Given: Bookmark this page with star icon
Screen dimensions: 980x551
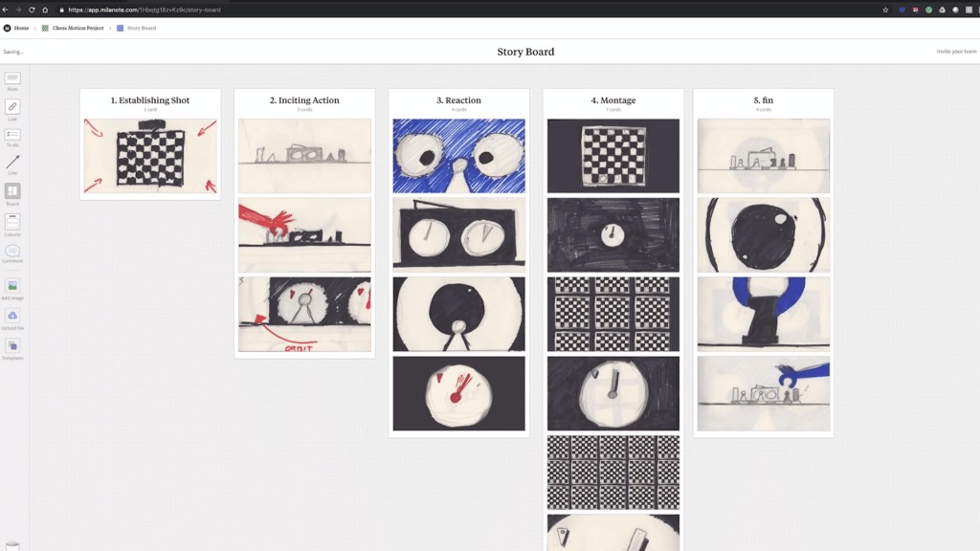Looking at the screenshot, I should [884, 10].
